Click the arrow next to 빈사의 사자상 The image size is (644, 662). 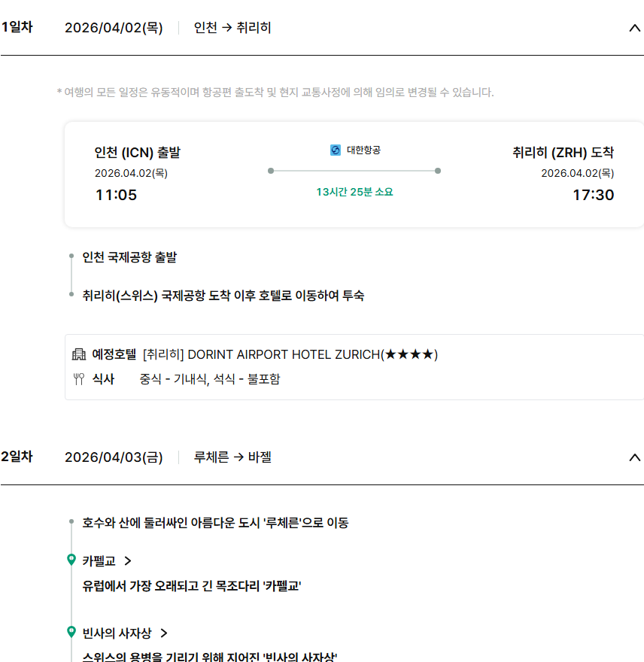[x=164, y=633]
